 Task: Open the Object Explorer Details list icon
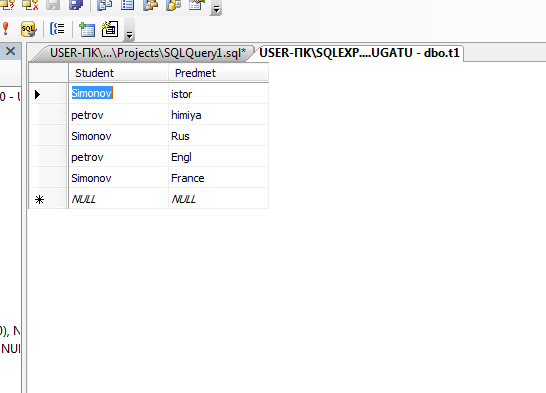click(127, 5)
